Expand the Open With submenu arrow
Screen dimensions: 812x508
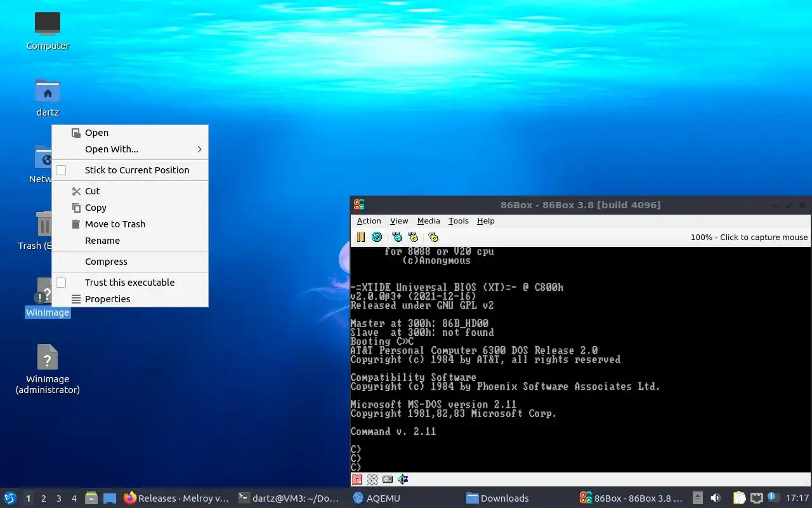(x=199, y=149)
